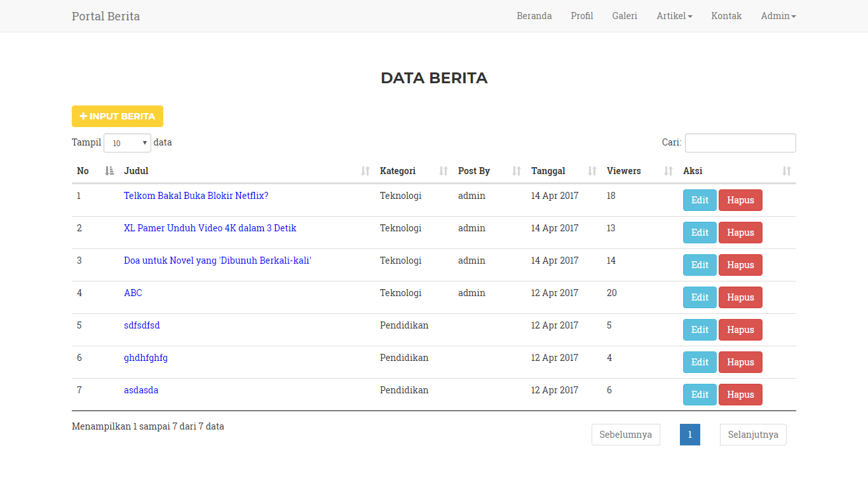Go to the Selanjutnya page
The width and height of the screenshot is (868, 488).
(x=752, y=435)
